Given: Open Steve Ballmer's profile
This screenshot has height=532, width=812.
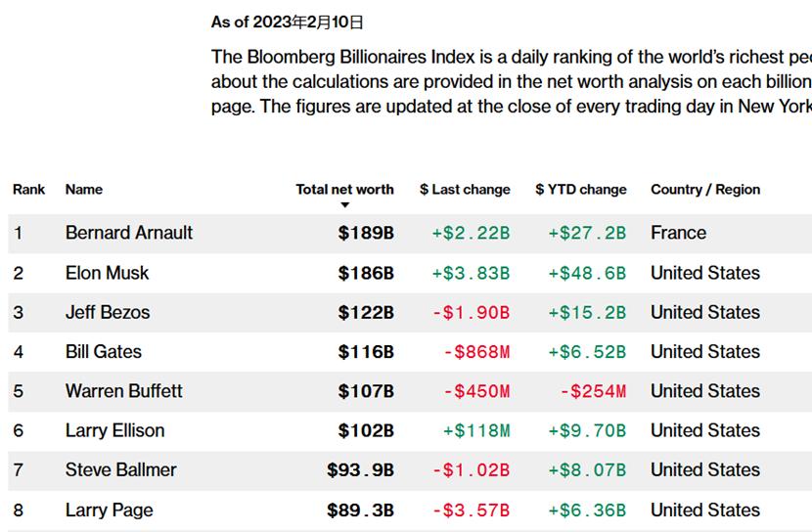Looking at the screenshot, I should pos(121,469).
